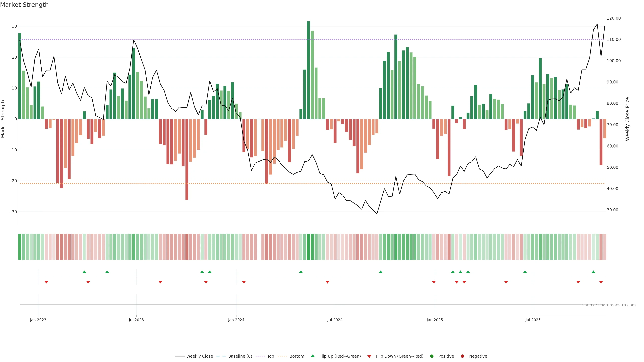Image resolution: width=644 pixels, height=362 pixels.
Task: Click the leftmost red flip-down triangle marker
Action: point(46,282)
